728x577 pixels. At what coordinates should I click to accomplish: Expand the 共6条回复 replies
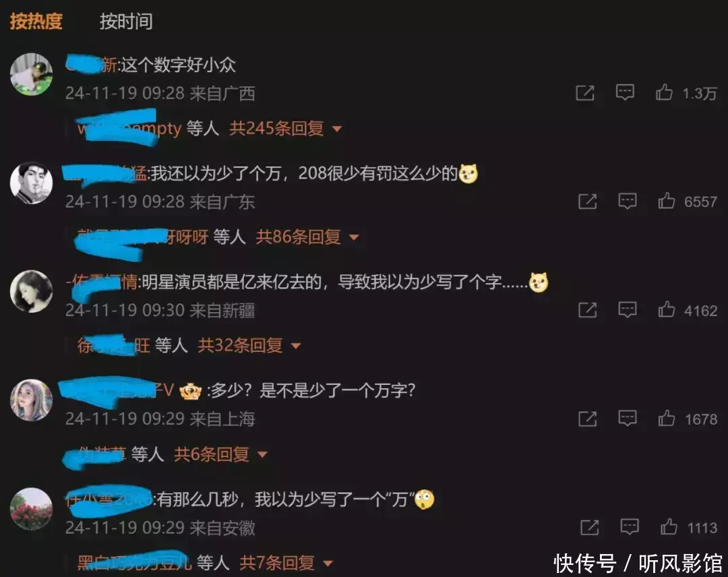[220, 454]
